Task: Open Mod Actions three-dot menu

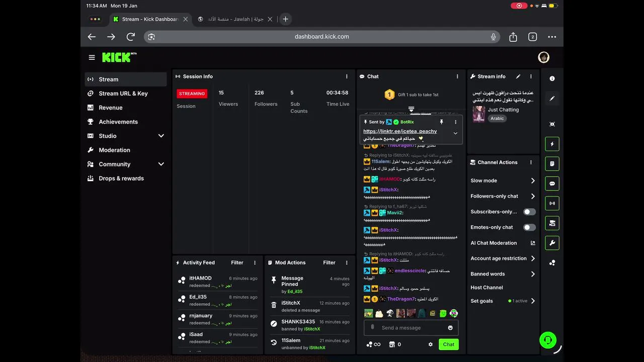Action: point(347,262)
